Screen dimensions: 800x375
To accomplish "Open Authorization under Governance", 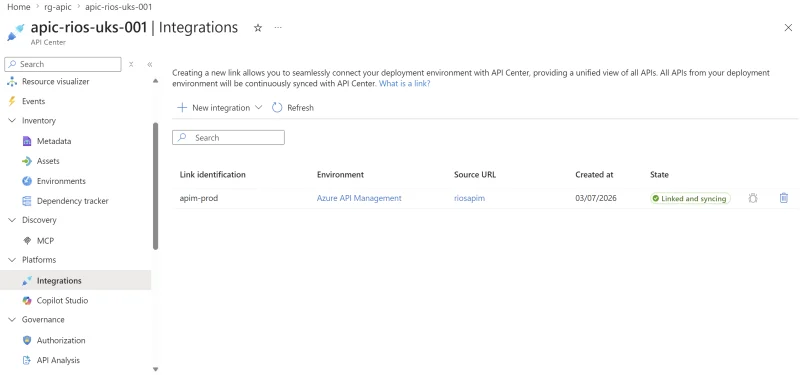I will (x=61, y=340).
